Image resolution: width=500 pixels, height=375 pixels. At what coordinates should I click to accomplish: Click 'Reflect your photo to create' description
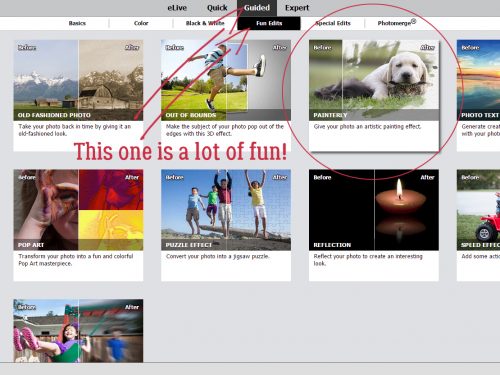[368, 260]
